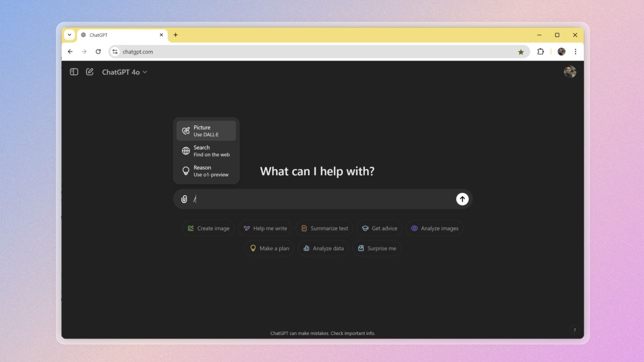Select the ChatGPT browser tab

point(122,35)
